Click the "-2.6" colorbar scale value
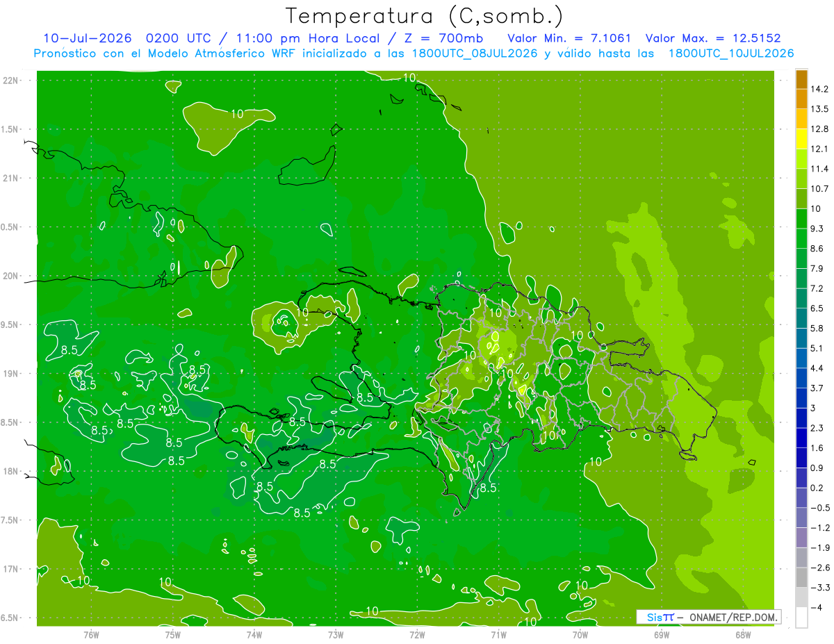The image size is (834, 644). [820, 568]
